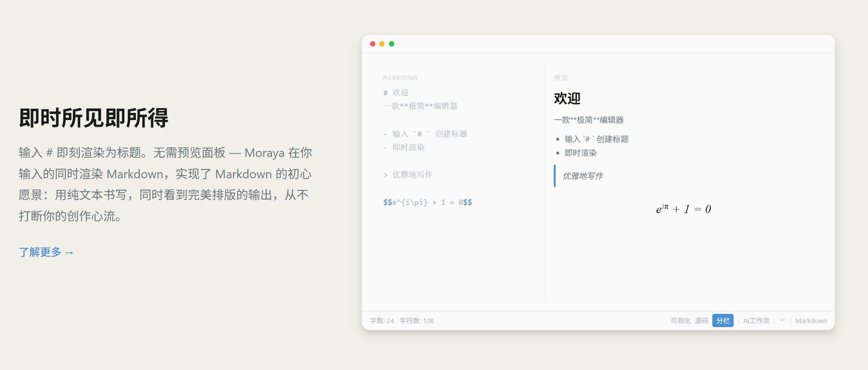This screenshot has height=370, width=868.
Task: Click the '即时渲染' bullet in preview
Action: [580, 153]
